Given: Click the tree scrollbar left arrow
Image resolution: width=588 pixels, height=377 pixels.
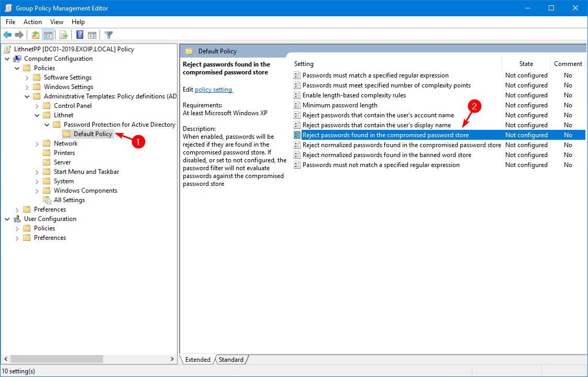Looking at the screenshot, I should (x=5, y=359).
